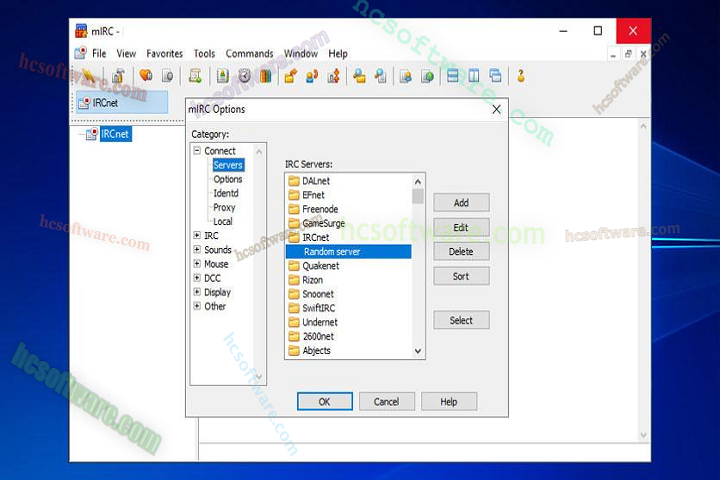Viewport: 720px width, 480px height.
Task: Open the Received files toolbar icon
Action: [359, 76]
